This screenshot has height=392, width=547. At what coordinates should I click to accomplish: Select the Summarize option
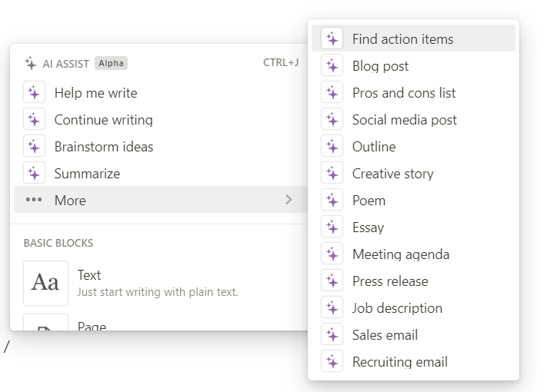pos(161,173)
